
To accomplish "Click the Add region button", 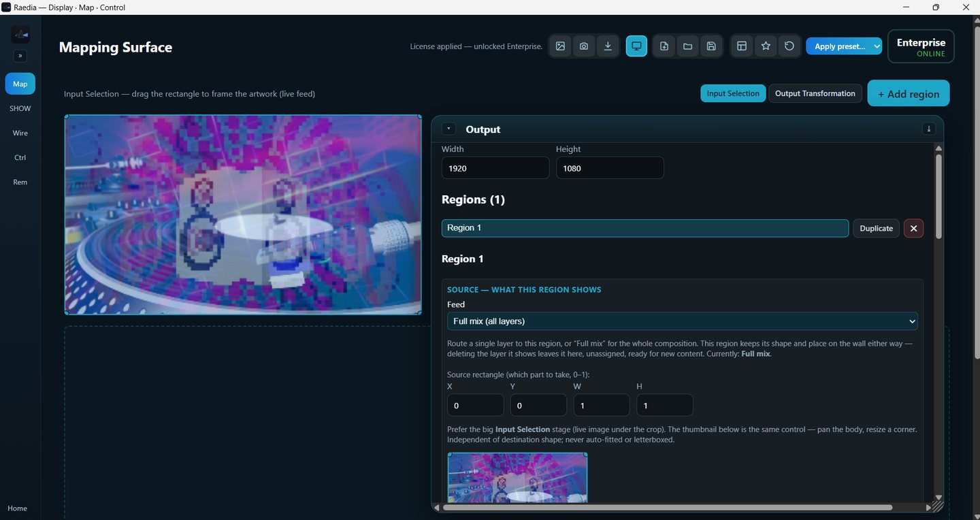I will [x=909, y=94].
